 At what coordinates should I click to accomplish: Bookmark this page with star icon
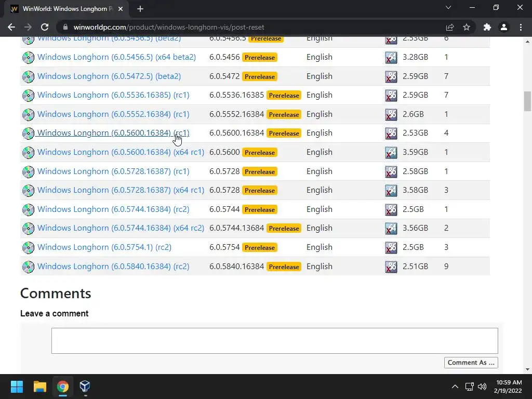pyautogui.click(x=467, y=27)
